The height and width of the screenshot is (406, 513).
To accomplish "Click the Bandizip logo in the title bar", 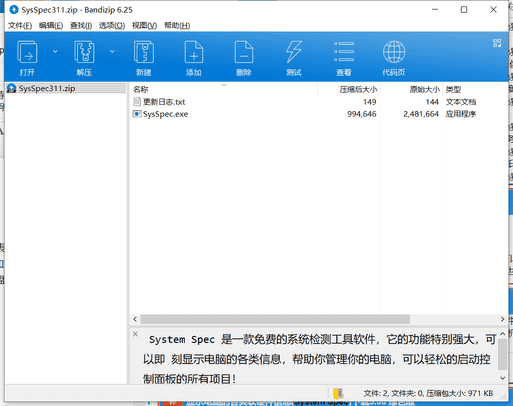I will (x=14, y=10).
